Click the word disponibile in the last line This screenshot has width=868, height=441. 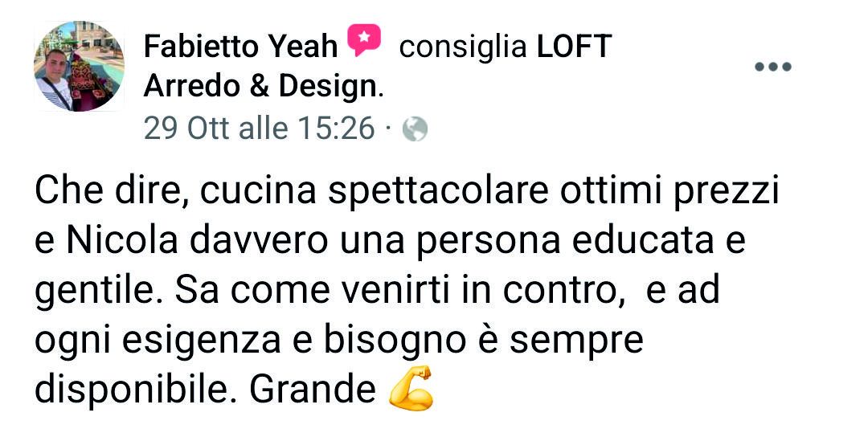pos(132,389)
